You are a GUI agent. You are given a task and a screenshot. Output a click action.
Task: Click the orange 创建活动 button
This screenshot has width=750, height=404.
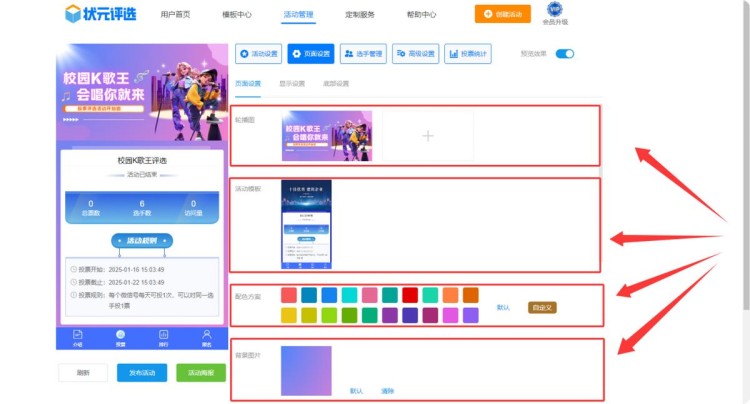(502, 14)
